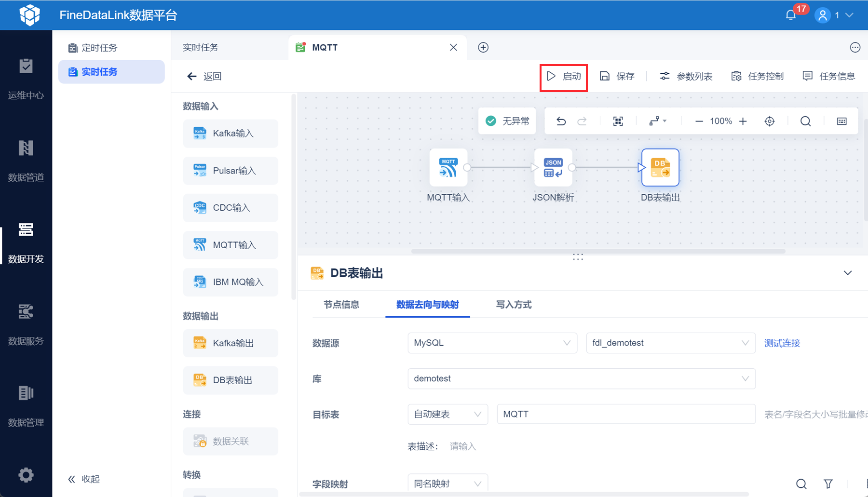The width and height of the screenshot is (868, 497).
Task: Open the connector line style dropdown
Action: tap(658, 121)
